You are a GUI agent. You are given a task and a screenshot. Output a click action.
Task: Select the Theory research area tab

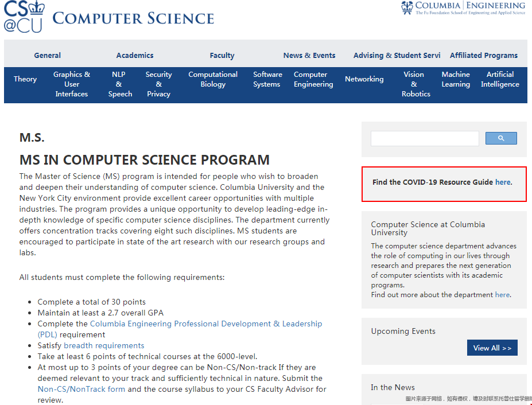coord(25,79)
